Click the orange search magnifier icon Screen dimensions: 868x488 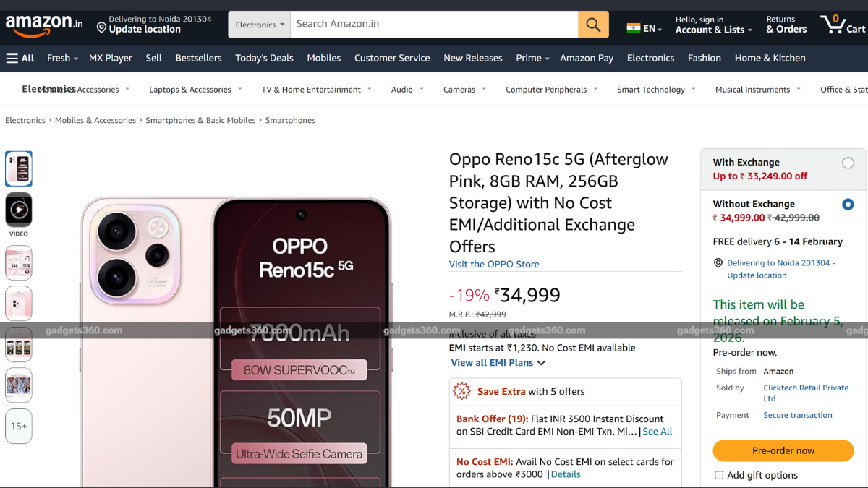tap(592, 23)
